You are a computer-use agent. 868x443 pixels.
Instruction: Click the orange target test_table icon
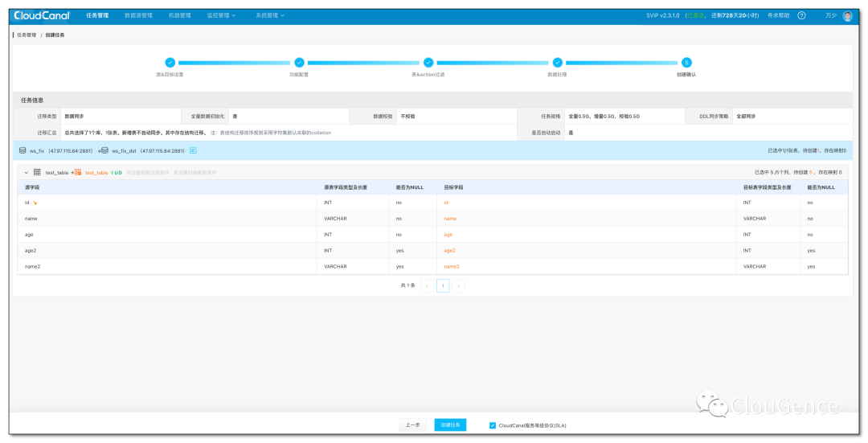click(78, 172)
